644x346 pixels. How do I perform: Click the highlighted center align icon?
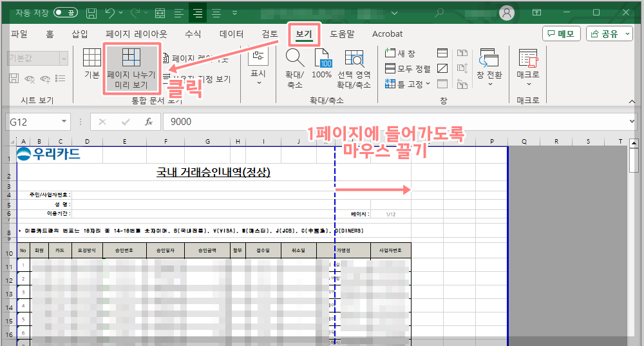[x=198, y=13]
